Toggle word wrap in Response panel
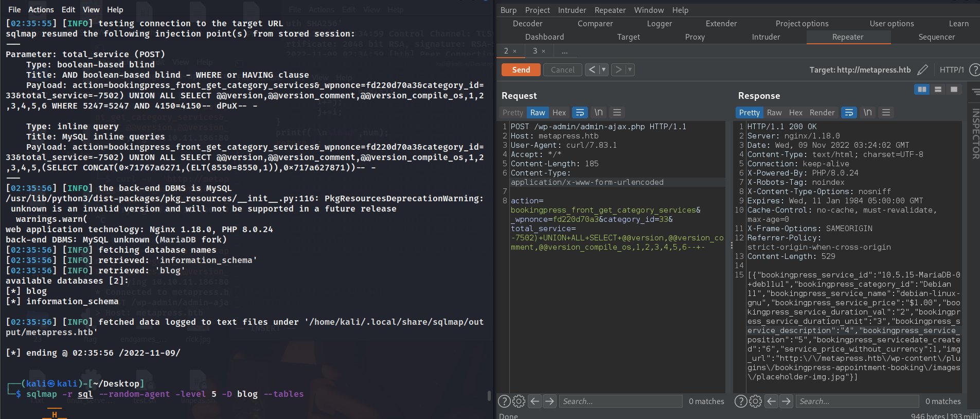Viewport: 980px width, 419px height. 849,113
